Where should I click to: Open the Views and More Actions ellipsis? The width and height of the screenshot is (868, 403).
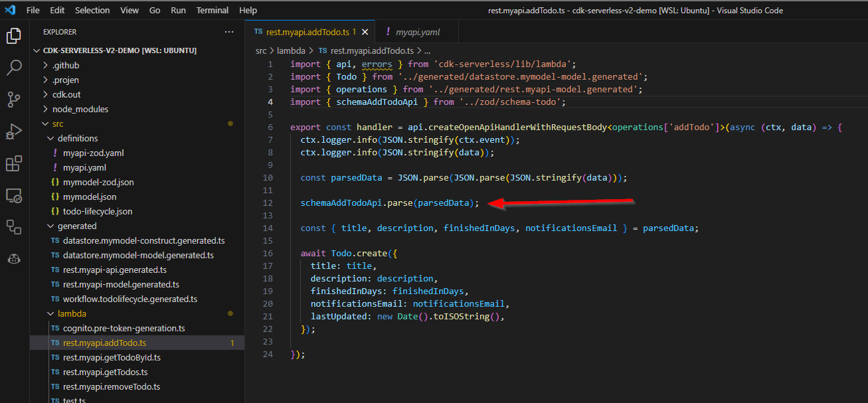tap(229, 31)
